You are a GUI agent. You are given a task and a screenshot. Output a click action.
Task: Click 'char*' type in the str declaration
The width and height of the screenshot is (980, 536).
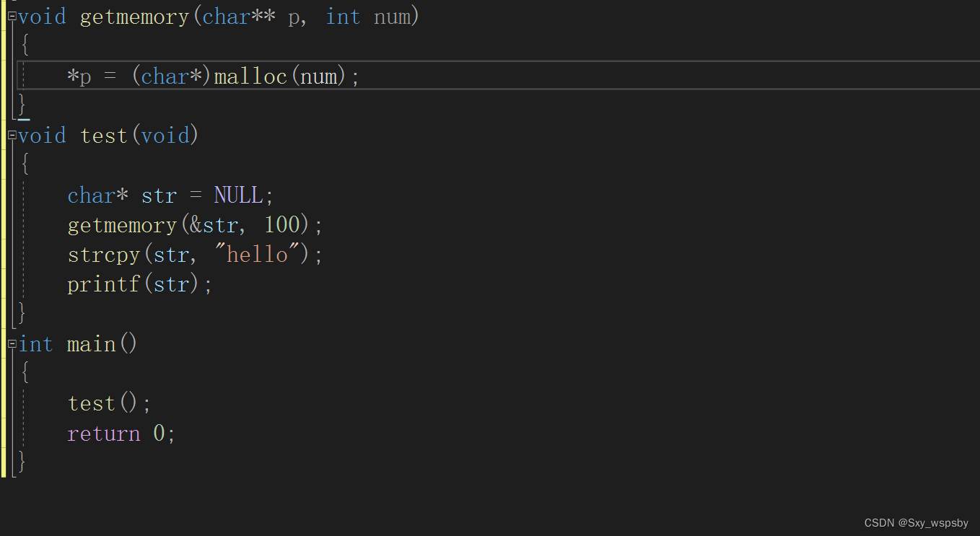point(97,195)
